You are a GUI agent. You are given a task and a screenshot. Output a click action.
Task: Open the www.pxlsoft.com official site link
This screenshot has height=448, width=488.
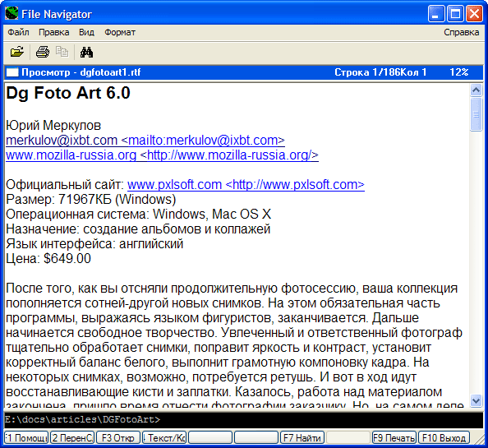pyautogui.click(x=246, y=185)
